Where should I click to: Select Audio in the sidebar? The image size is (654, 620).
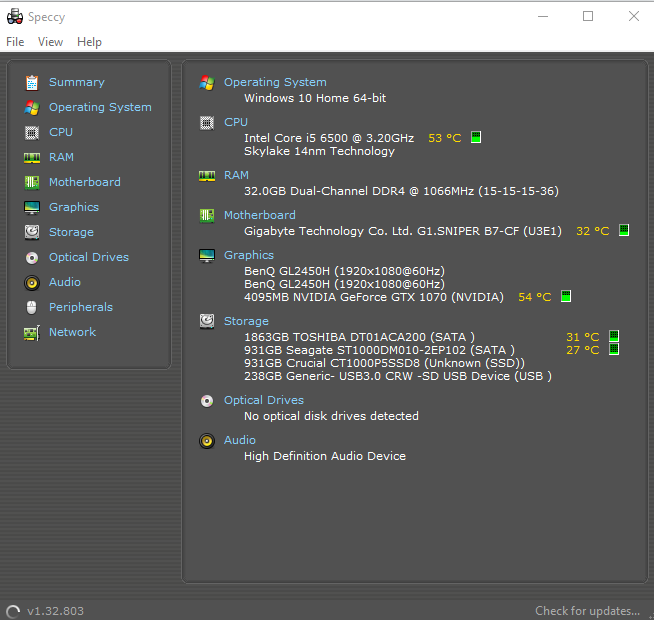65,282
